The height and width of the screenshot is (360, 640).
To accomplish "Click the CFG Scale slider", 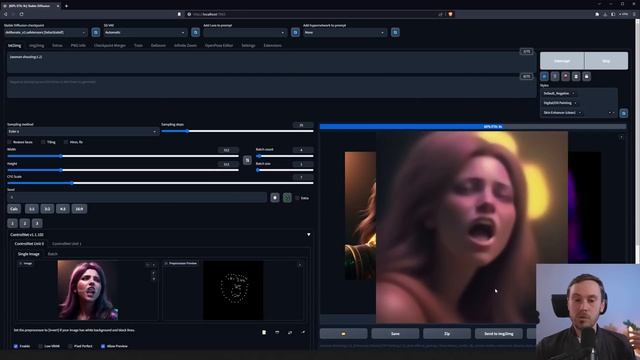I will (160, 183).
